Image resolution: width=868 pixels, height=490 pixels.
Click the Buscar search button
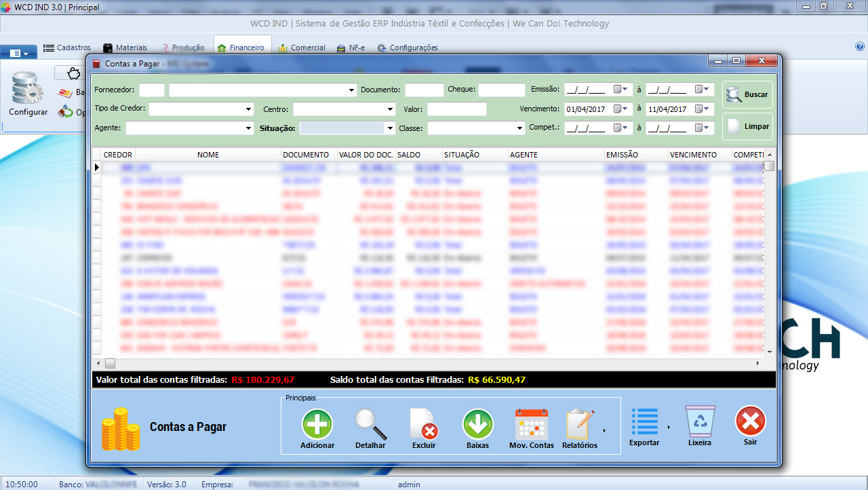[x=747, y=95]
